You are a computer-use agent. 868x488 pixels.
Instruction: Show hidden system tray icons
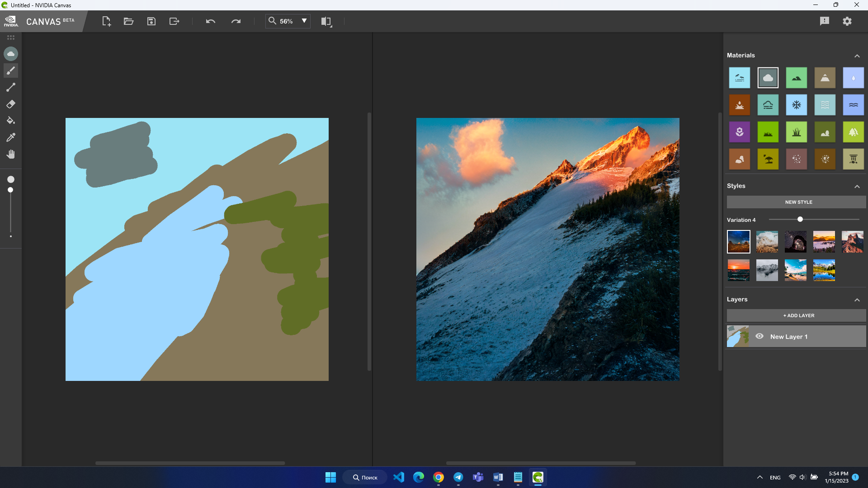(x=760, y=477)
